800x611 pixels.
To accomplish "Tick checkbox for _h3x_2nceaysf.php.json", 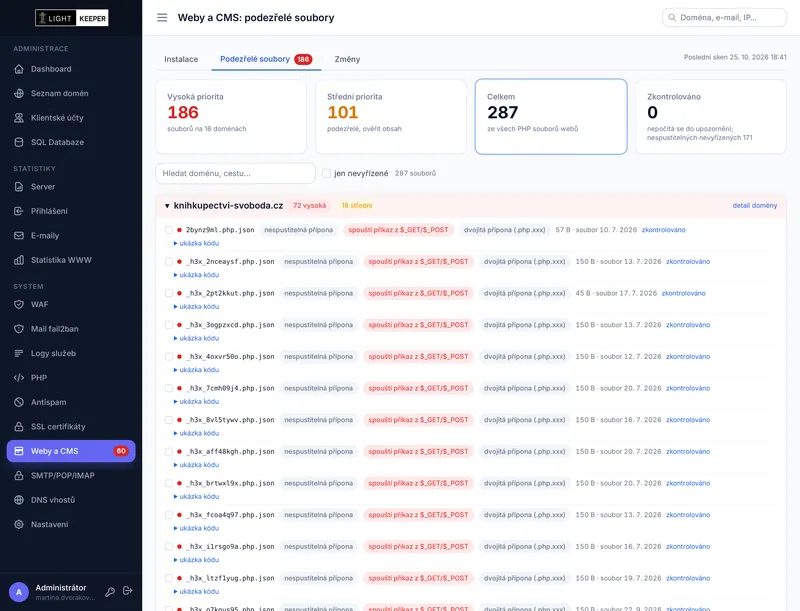I will pos(169,262).
